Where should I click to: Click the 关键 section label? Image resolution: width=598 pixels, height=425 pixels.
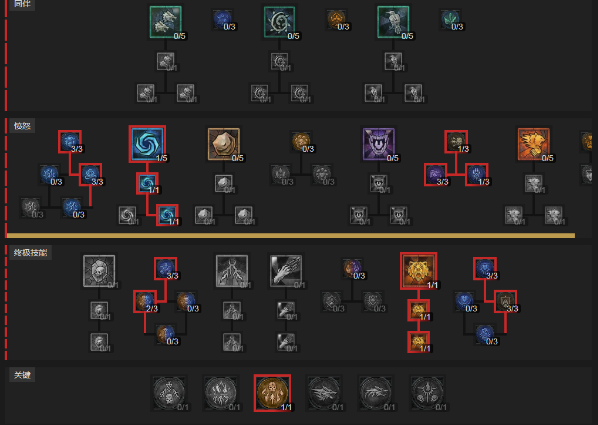[x=22, y=375]
